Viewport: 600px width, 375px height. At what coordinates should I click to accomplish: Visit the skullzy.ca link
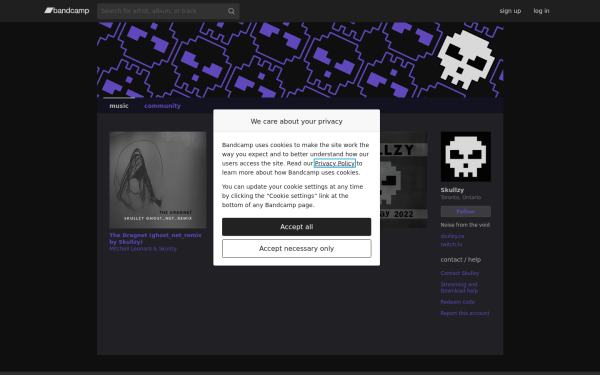click(x=452, y=236)
